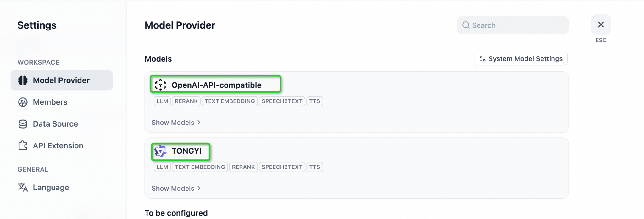Viewport: 644px width, 219px height.
Task: Click the TONGYI provider title
Action: click(x=186, y=151)
